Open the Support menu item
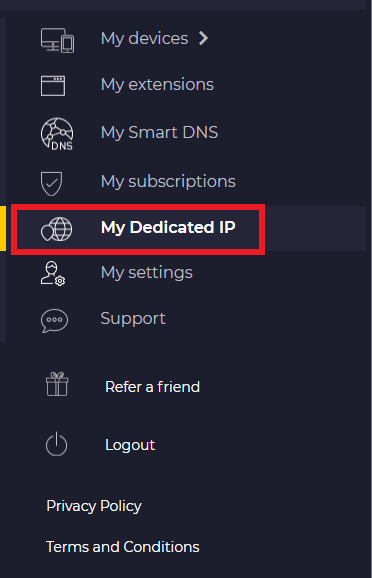 pyautogui.click(x=133, y=318)
